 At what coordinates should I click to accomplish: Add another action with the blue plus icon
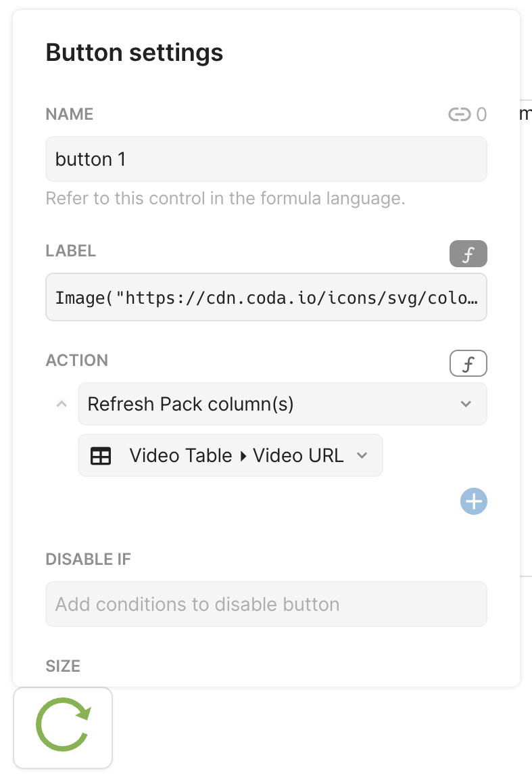tap(473, 502)
